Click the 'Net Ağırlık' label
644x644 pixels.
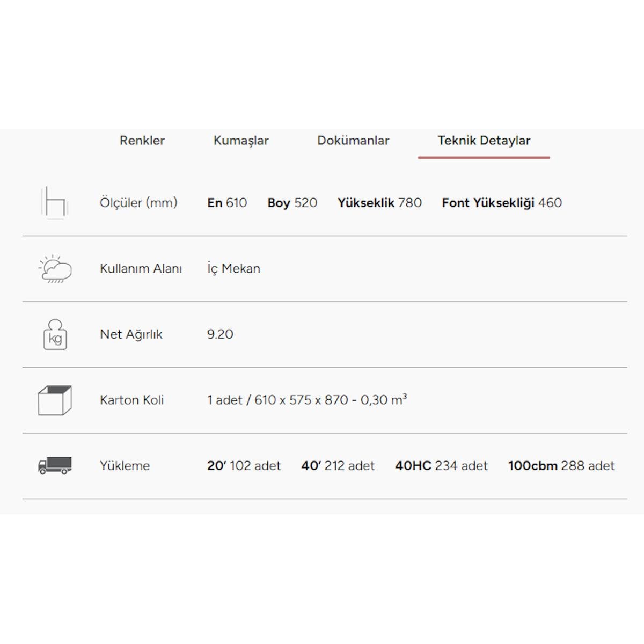point(131,334)
